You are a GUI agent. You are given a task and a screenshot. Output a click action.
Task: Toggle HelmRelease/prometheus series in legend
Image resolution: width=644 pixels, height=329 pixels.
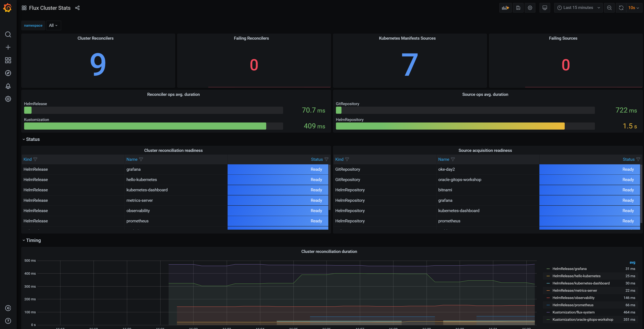tap(573, 305)
